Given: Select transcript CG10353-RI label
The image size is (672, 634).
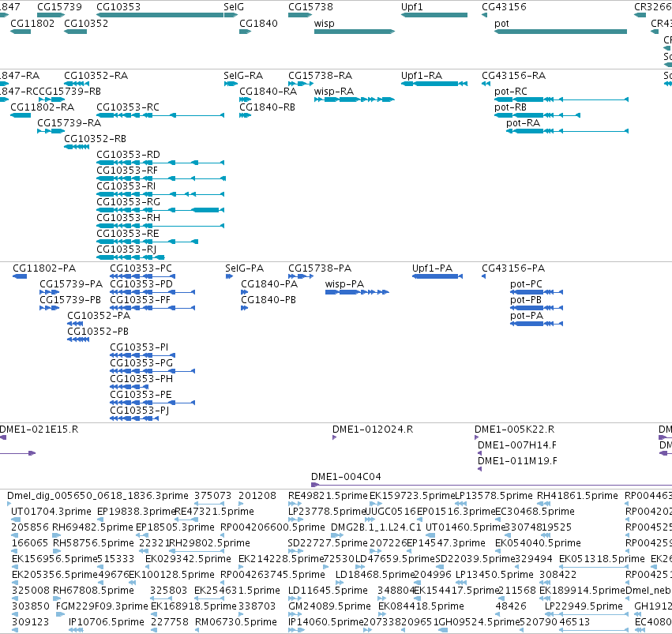Looking at the screenshot, I should pos(126,186).
